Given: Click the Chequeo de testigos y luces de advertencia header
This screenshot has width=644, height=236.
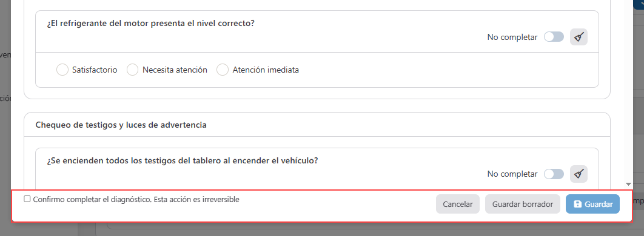Looking at the screenshot, I should tap(121, 125).
